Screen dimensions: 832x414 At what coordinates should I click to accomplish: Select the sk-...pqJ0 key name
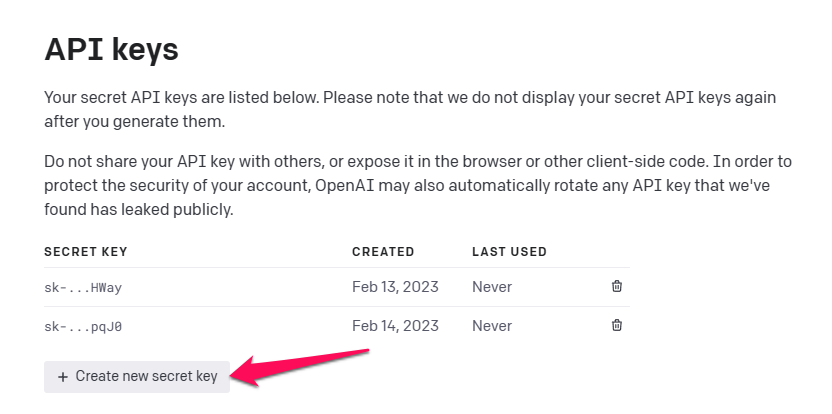tap(83, 326)
